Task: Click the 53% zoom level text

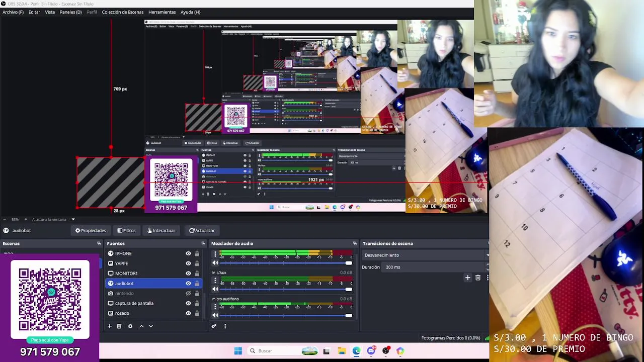Action: coord(15,219)
